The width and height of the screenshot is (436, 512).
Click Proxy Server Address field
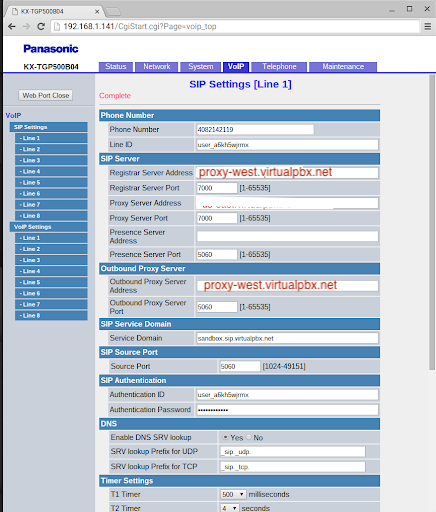pos(287,203)
